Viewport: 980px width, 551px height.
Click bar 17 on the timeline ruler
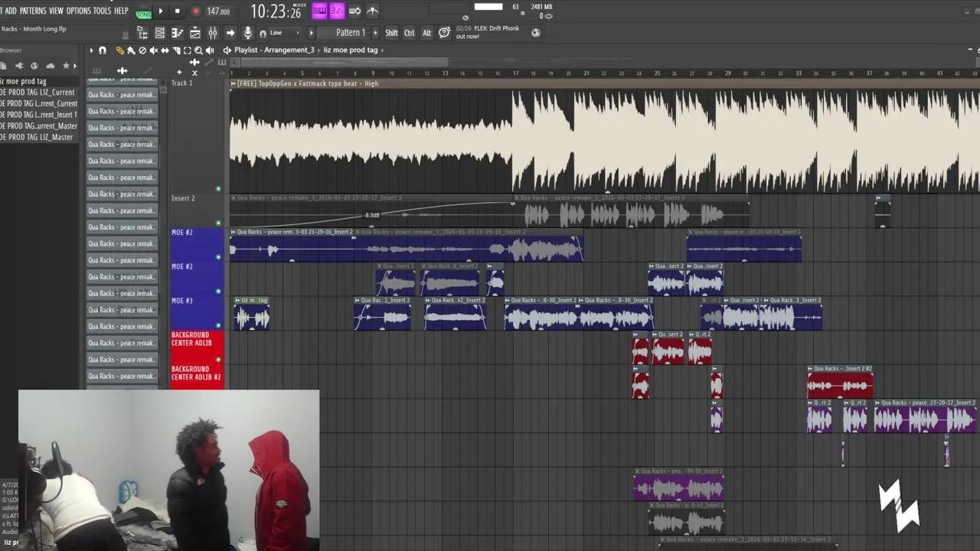(515, 73)
